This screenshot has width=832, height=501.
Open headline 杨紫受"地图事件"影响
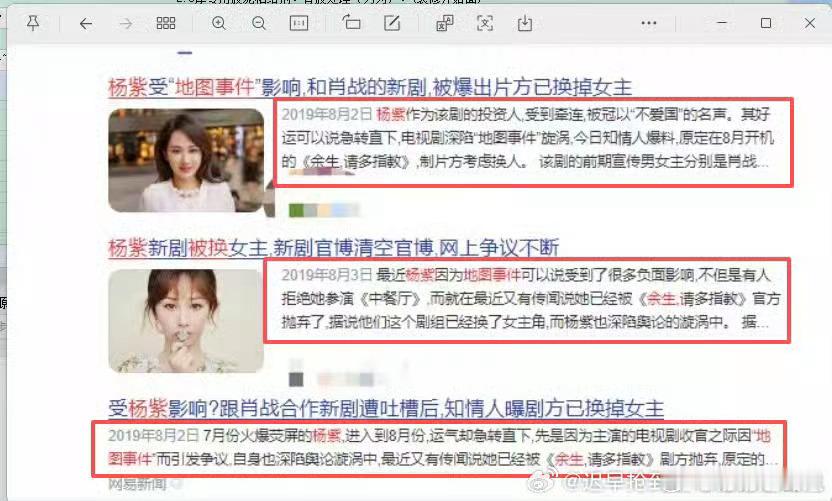[x=370, y=87]
